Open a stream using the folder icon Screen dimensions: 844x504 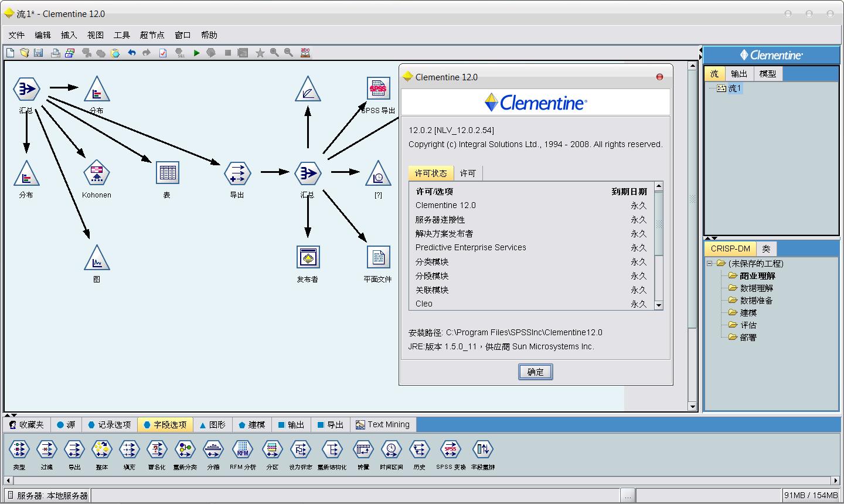[x=24, y=53]
